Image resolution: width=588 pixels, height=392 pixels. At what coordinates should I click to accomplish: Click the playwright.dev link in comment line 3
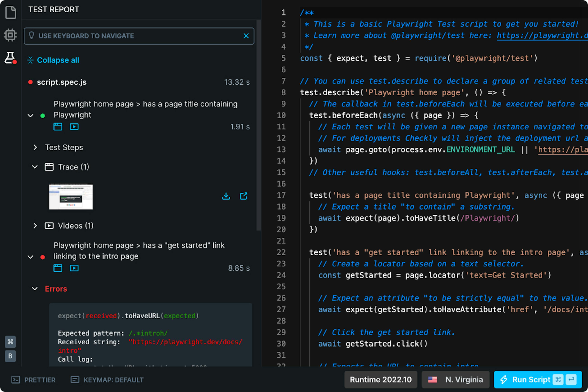542,36
